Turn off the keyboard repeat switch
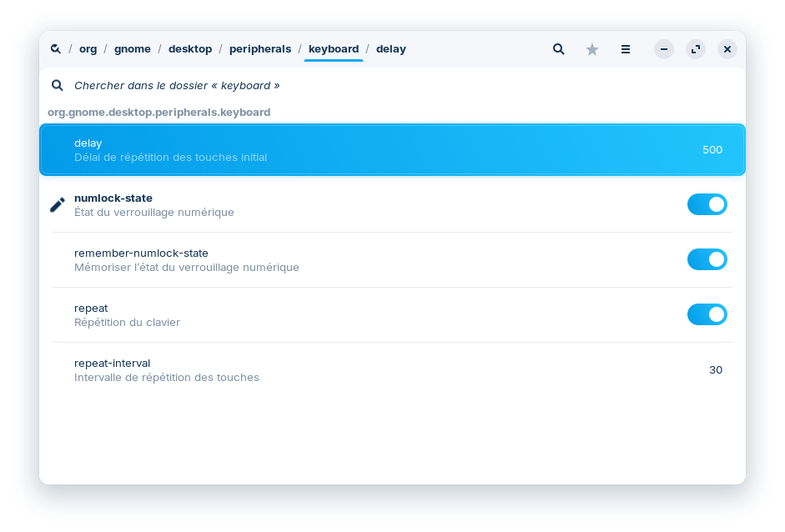Screen dimensions: 785x532 pos(707,314)
